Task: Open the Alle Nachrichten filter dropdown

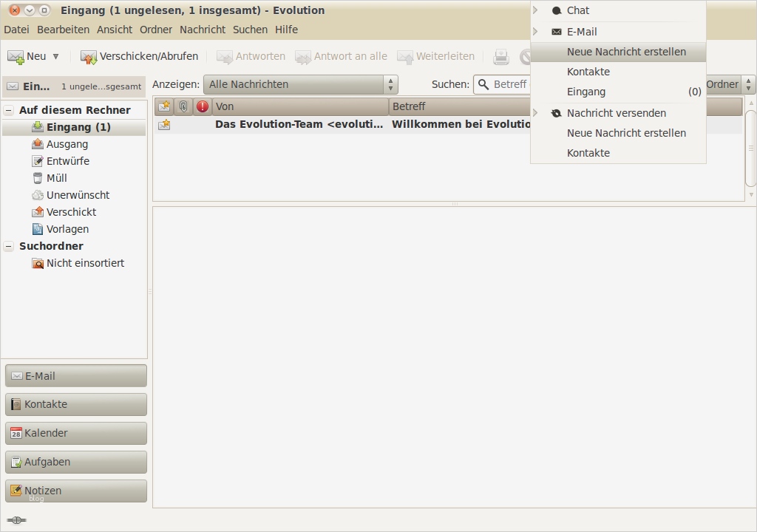Action: [300, 84]
